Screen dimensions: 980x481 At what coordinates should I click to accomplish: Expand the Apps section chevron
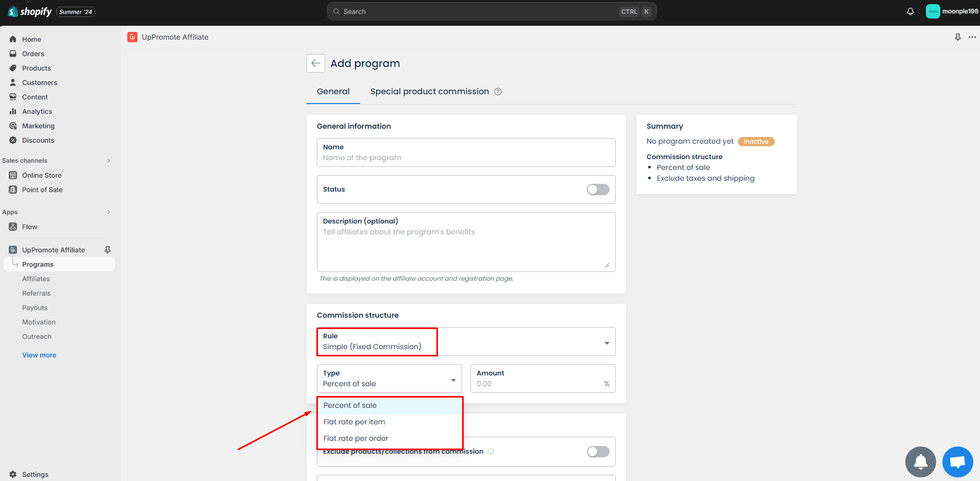109,212
